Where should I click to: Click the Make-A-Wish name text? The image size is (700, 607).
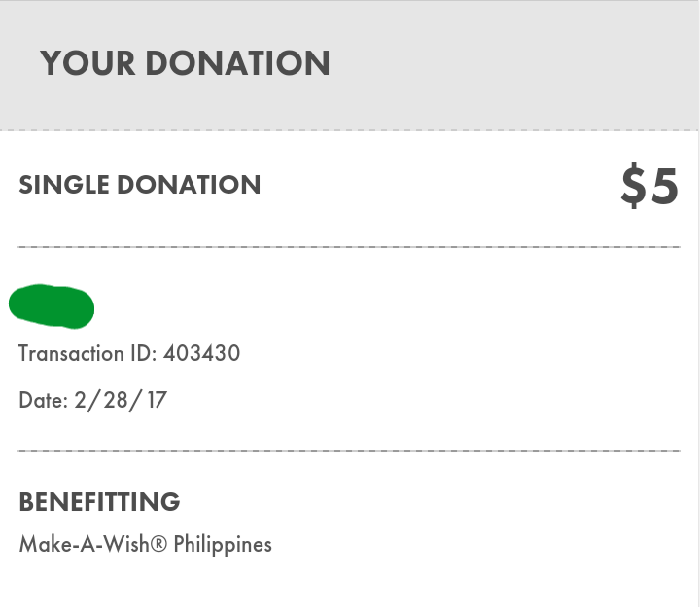point(85,544)
